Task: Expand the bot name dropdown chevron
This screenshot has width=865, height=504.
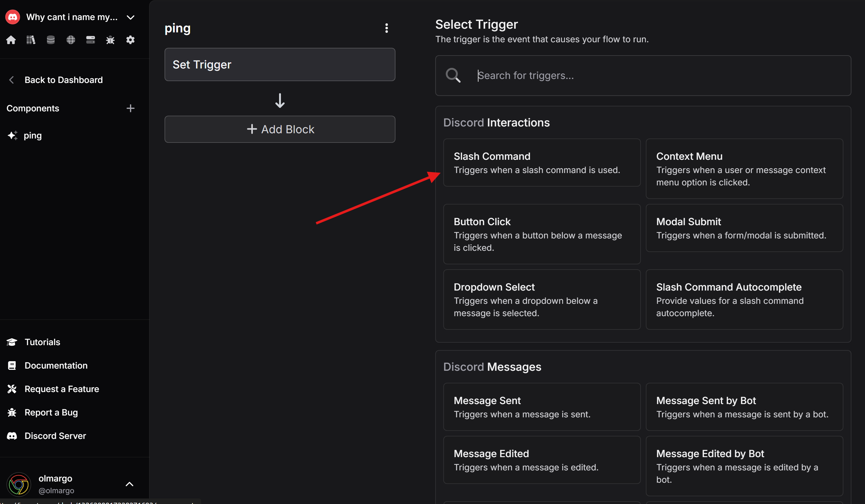Action: click(x=131, y=17)
